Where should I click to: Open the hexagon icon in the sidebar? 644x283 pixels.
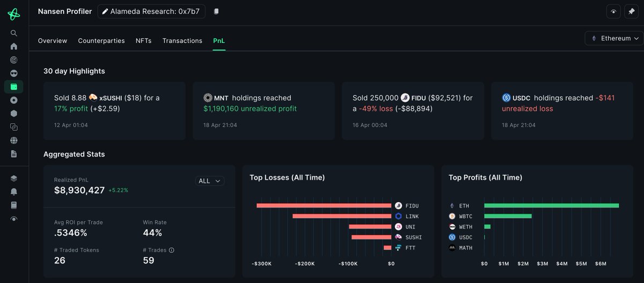tap(14, 114)
